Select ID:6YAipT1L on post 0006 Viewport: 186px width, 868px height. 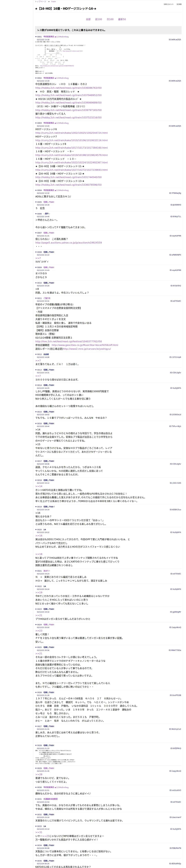click(x=176, y=217)
